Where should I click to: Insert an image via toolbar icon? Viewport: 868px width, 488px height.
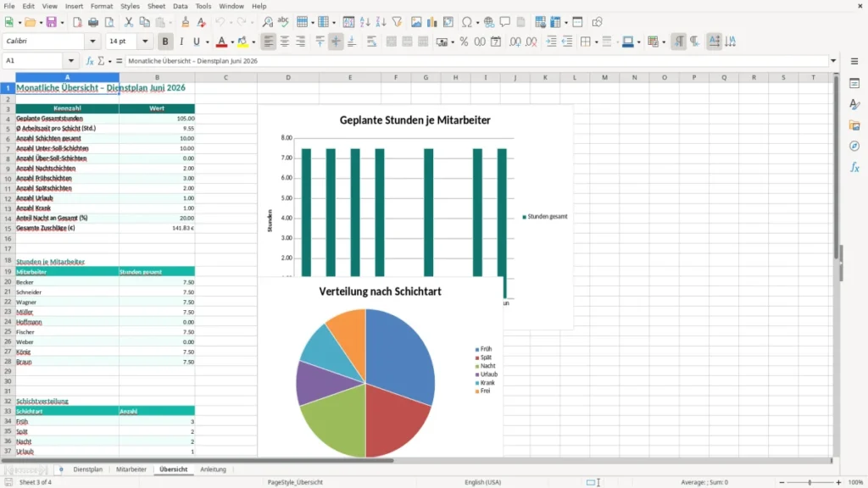coord(416,22)
